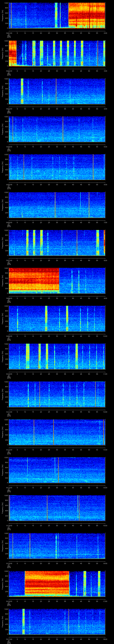Click the 8:06:00 start time label
Image resolution: width=114 pixels, height=644 pixels.
tap(9, 223)
